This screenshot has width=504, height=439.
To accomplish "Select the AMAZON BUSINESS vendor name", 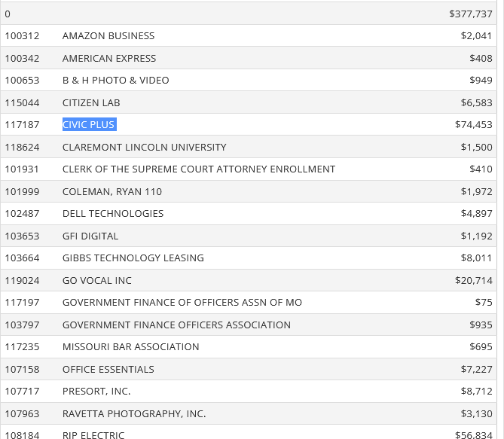I will click(x=108, y=35).
